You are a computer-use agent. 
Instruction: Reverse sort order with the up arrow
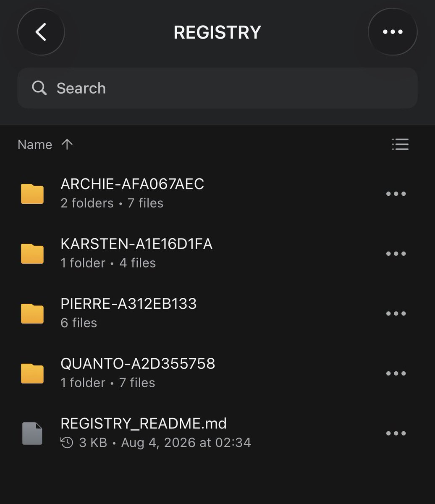coord(67,144)
